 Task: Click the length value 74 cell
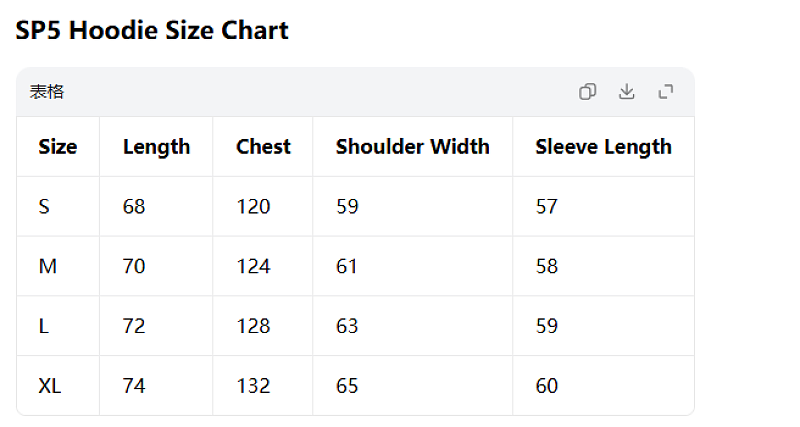pos(156,386)
